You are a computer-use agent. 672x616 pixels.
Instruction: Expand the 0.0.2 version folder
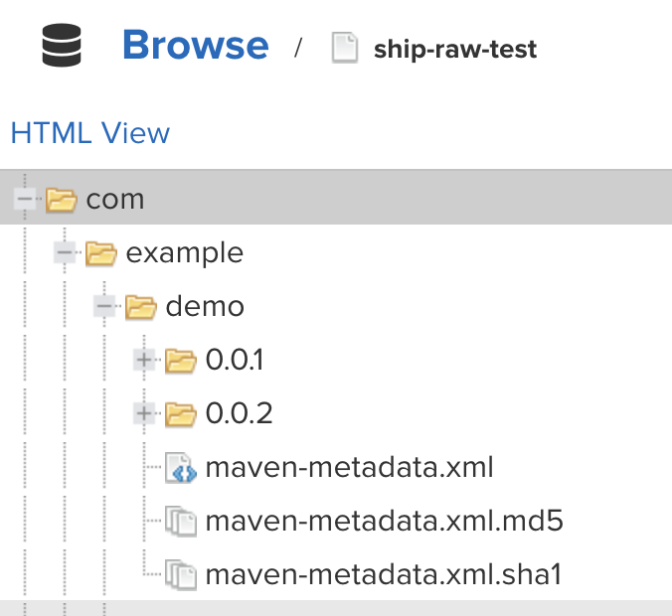coord(145,414)
